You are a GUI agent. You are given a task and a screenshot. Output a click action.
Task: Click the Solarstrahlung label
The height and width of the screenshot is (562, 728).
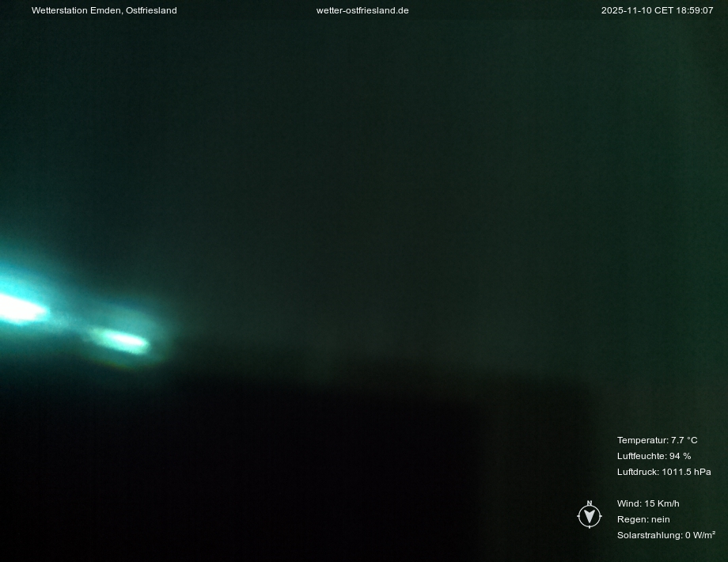coord(649,535)
